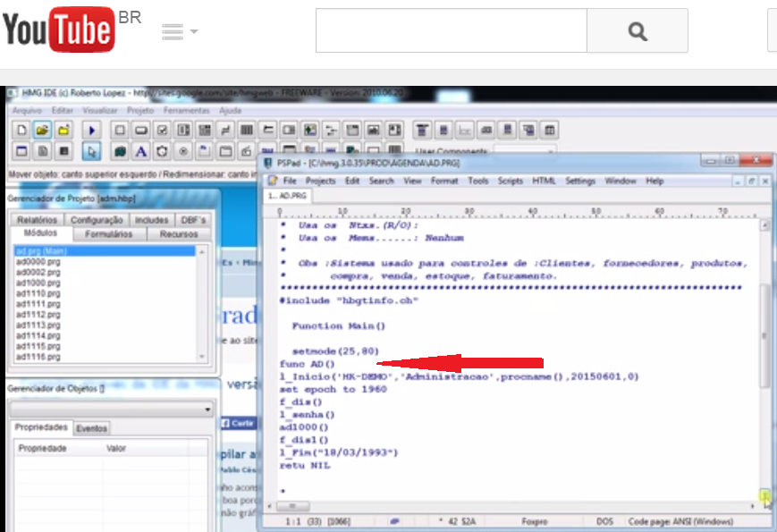The width and height of the screenshot is (777, 532).
Task: Select the plain square Button control icon
Action: [120, 131]
